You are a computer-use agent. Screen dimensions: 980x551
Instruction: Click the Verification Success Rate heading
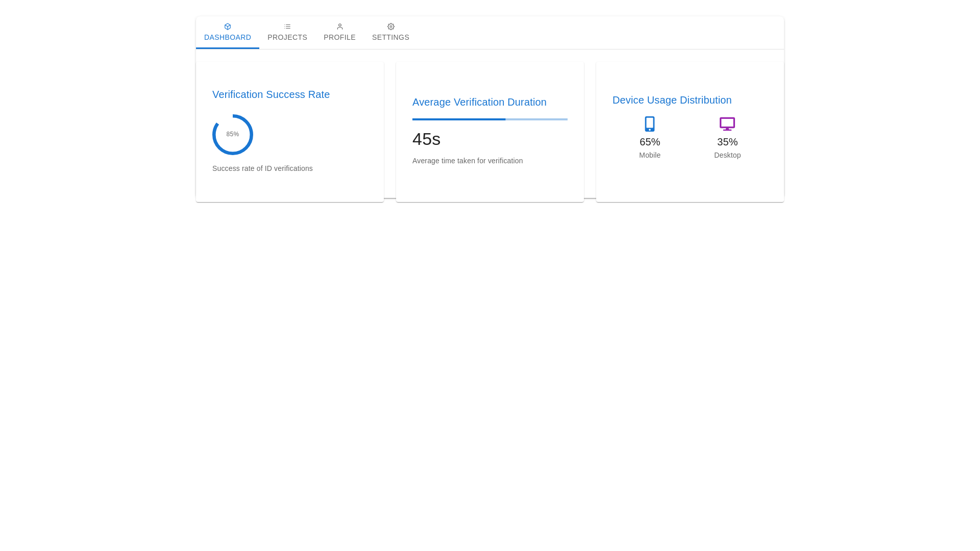coord(271,94)
